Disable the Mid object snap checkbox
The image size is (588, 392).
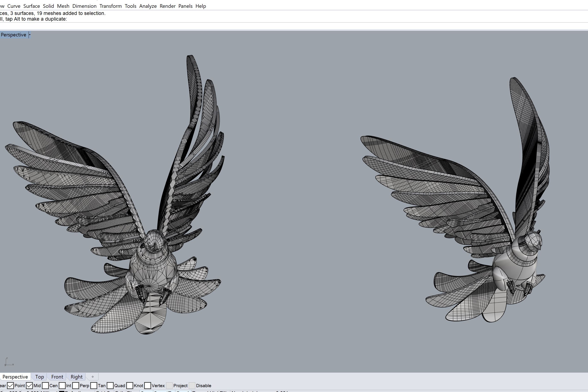tap(29, 385)
